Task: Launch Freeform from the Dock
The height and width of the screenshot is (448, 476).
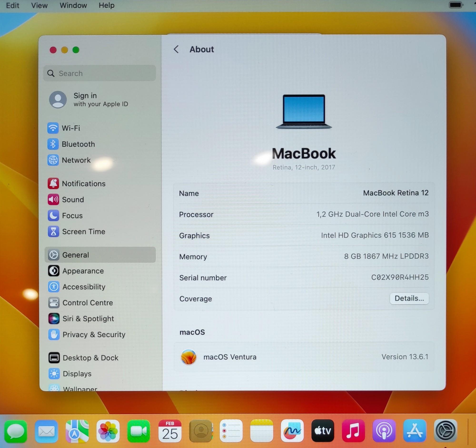Action: click(292, 431)
